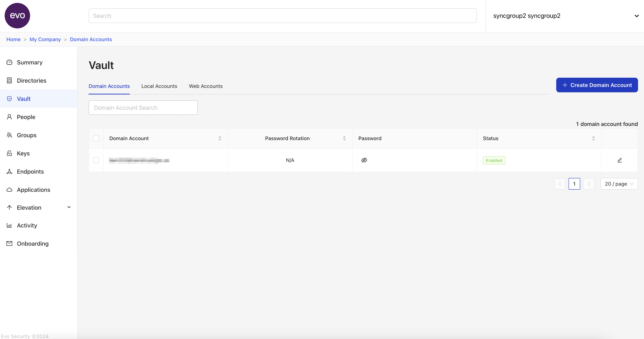This screenshot has width=644, height=339.
Task: Switch to Web Accounts tab
Action: 205,86
